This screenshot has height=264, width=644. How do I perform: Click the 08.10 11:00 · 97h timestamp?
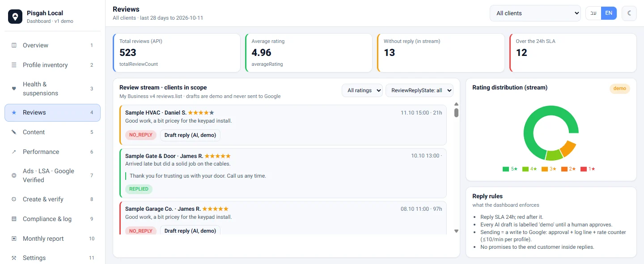421,209
